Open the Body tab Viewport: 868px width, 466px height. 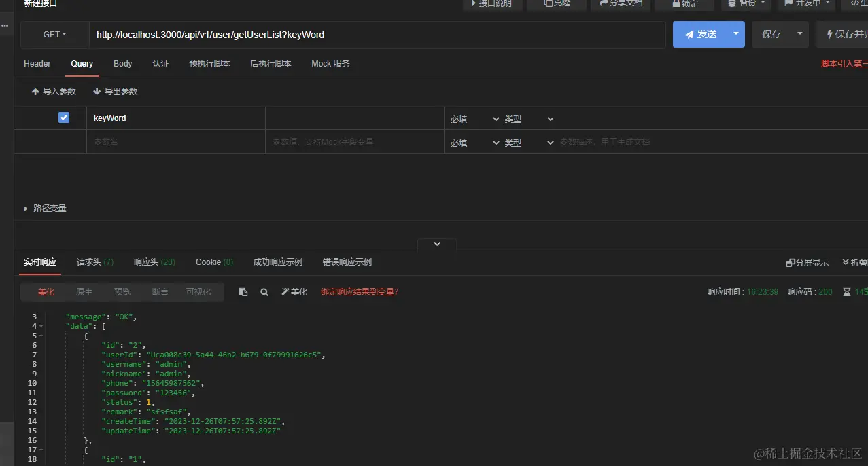[123, 64]
